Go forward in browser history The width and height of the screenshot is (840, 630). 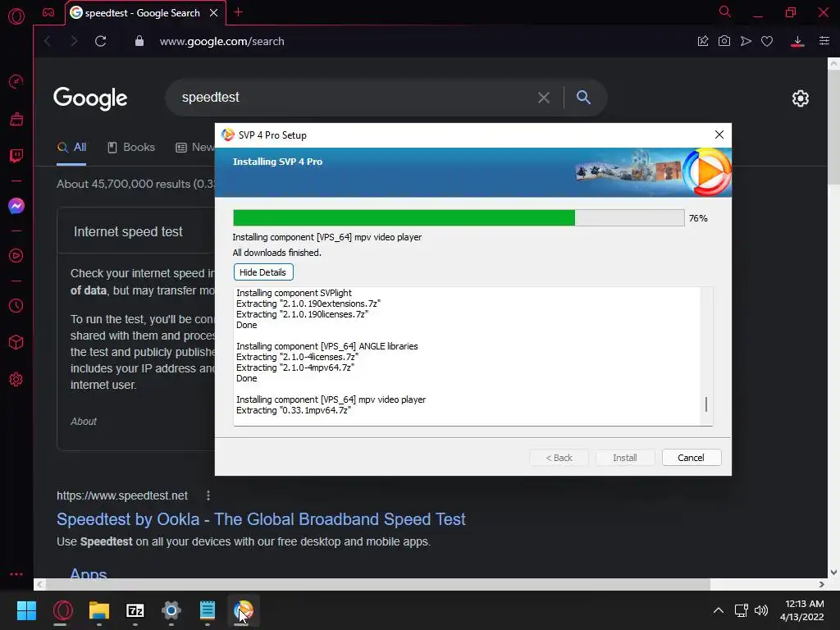(74, 41)
